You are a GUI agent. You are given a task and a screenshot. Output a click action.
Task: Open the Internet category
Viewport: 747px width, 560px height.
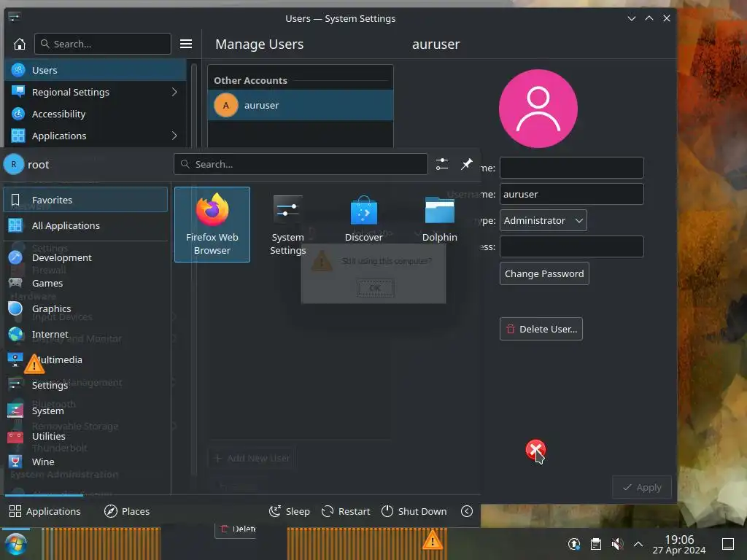(x=86, y=334)
